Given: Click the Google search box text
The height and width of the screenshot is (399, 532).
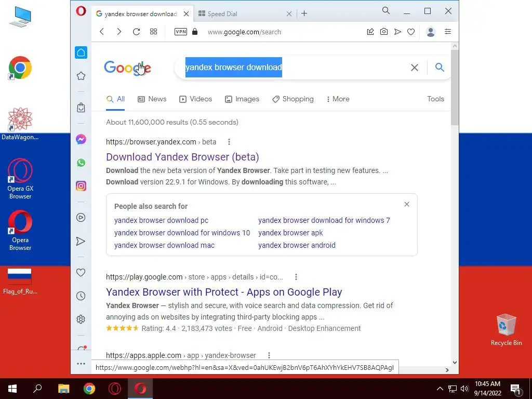Looking at the screenshot, I should (233, 67).
